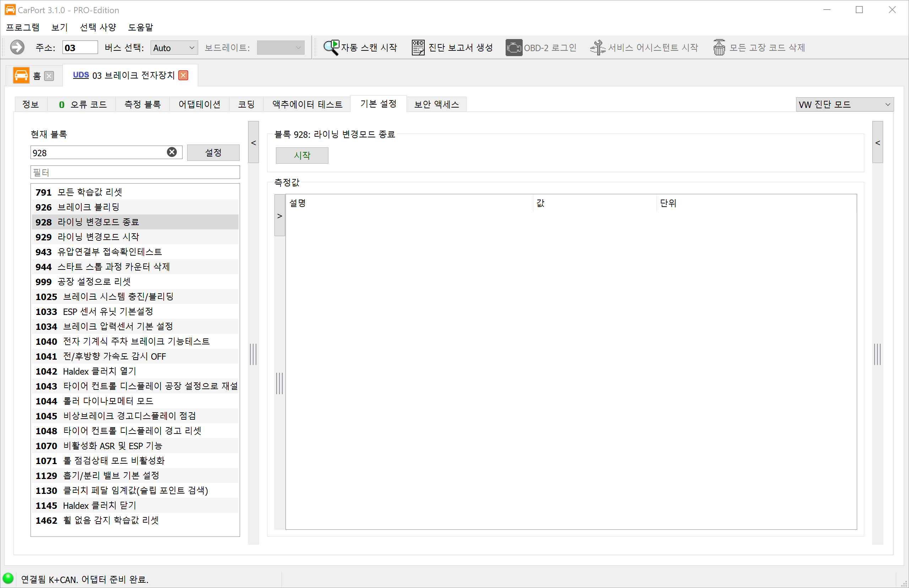Click the UDS label on the tab
This screenshot has height=588, width=909.
[81, 75]
